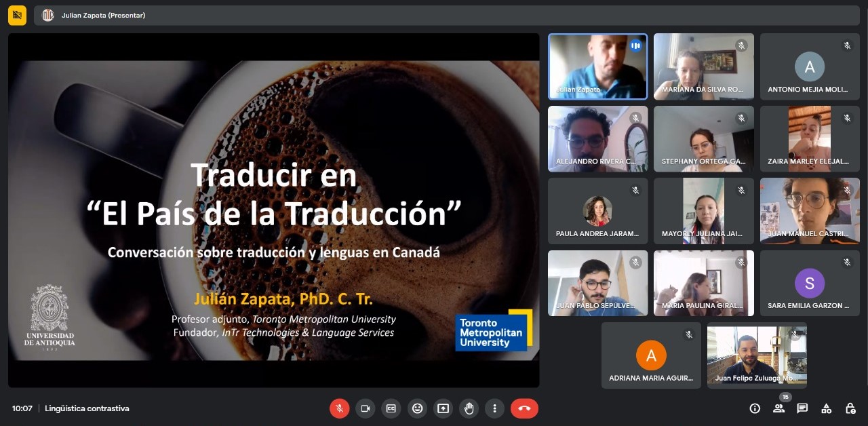This screenshot has height=426, width=868.
Task: Open the more options three-dot menu
Action: (x=494, y=408)
